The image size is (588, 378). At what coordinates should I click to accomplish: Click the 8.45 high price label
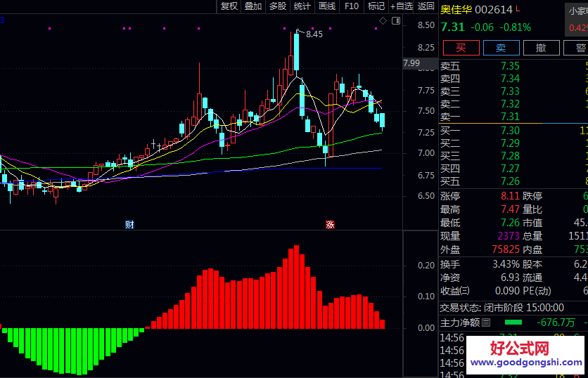[314, 34]
